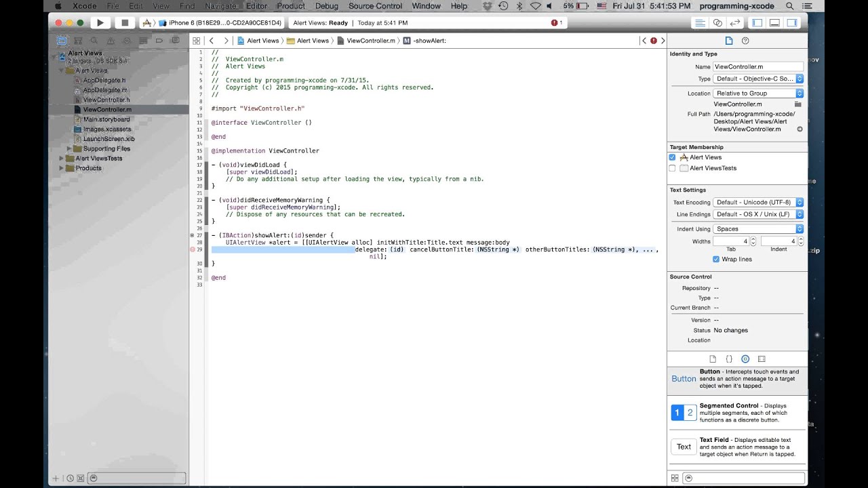The height and width of the screenshot is (488, 868).
Task: Adjust the Tab width stepper
Action: point(753,241)
